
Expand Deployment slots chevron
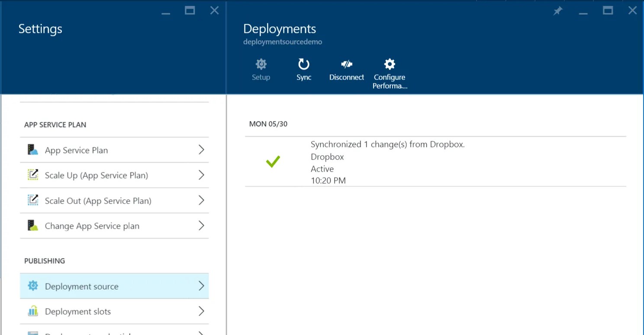(201, 311)
